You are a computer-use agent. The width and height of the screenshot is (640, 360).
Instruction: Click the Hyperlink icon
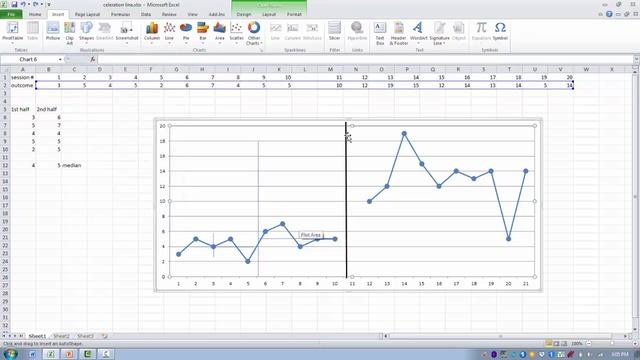click(357, 32)
